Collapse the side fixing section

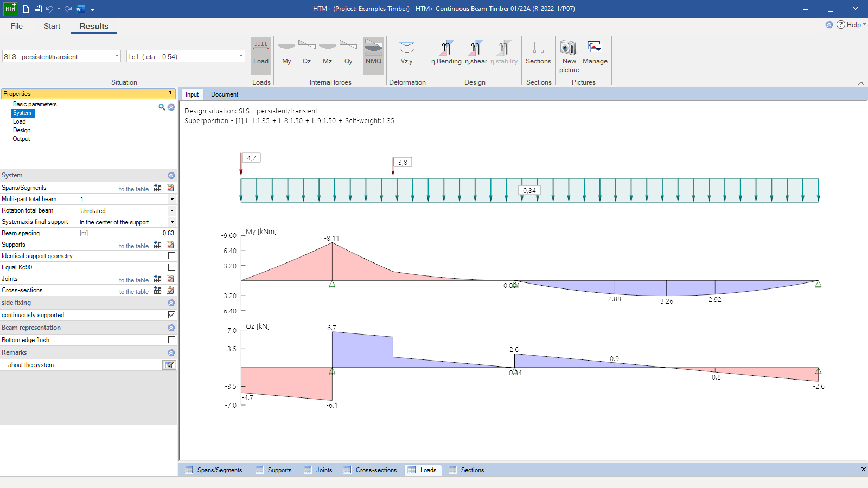coord(171,303)
